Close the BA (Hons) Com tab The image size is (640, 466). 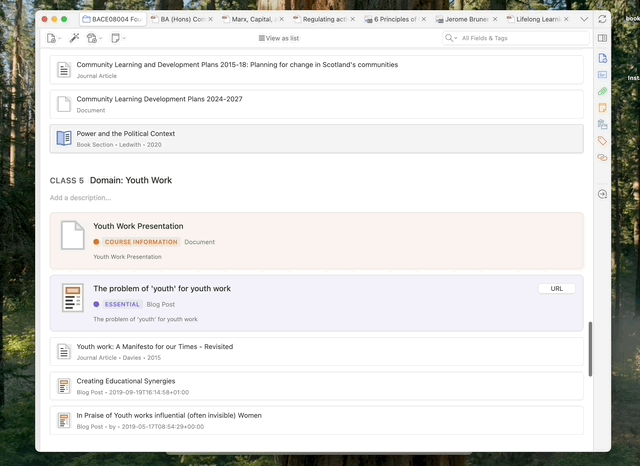pyautogui.click(x=210, y=19)
